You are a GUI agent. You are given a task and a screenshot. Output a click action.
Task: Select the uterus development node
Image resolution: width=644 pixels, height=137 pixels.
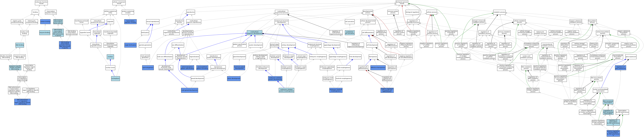tap(234, 79)
